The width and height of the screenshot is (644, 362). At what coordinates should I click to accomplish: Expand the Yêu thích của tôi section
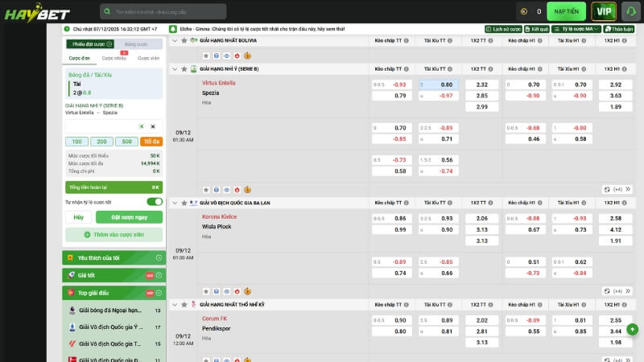click(113, 257)
